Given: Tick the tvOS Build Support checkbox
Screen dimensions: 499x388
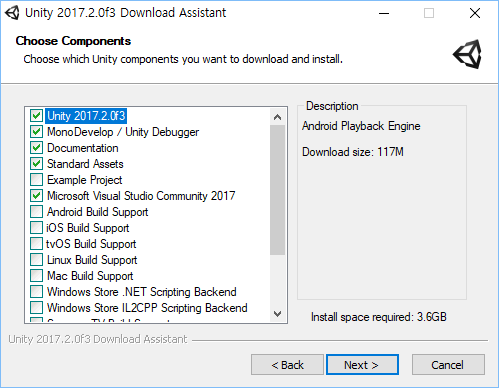Looking at the screenshot, I should point(36,244).
